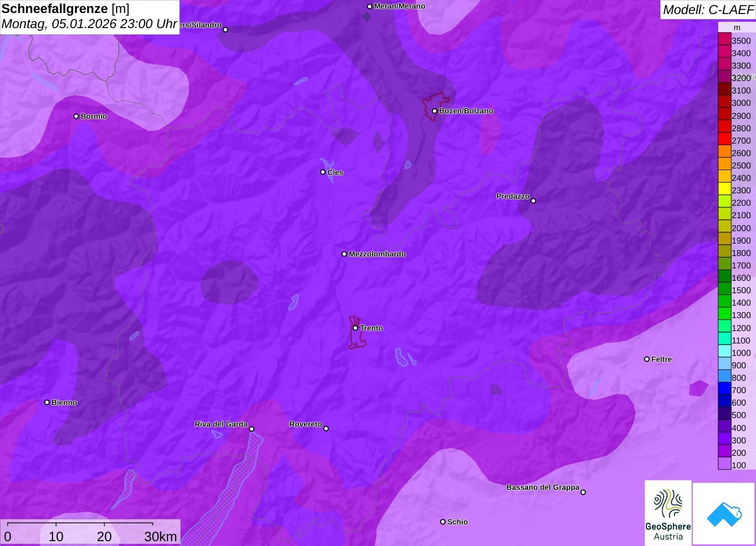The height and width of the screenshot is (546, 756).
Task: Click the Schneefallgrenze [m] title
Action: tap(65, 9)
